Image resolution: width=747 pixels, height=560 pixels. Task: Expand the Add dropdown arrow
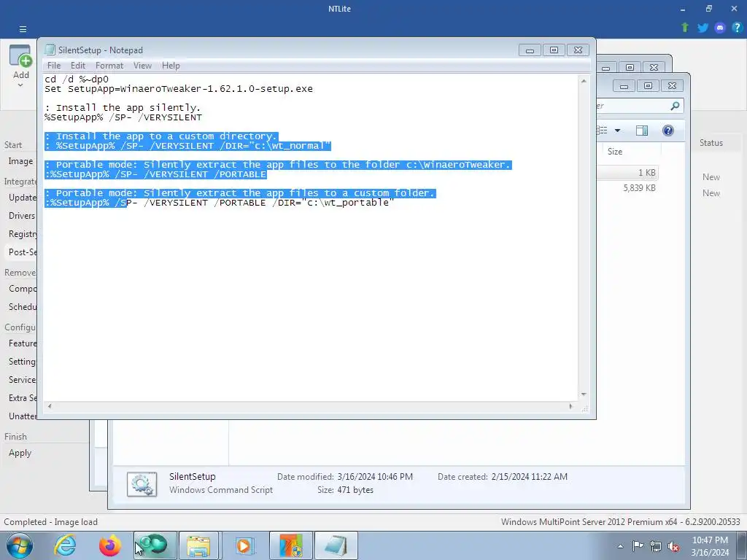point(20,85)
